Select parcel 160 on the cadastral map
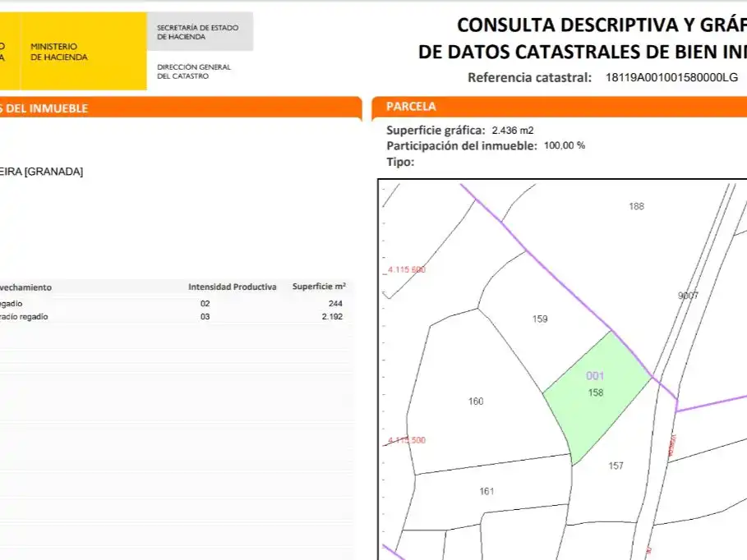The image size is (747, 560). coord(475,401)
